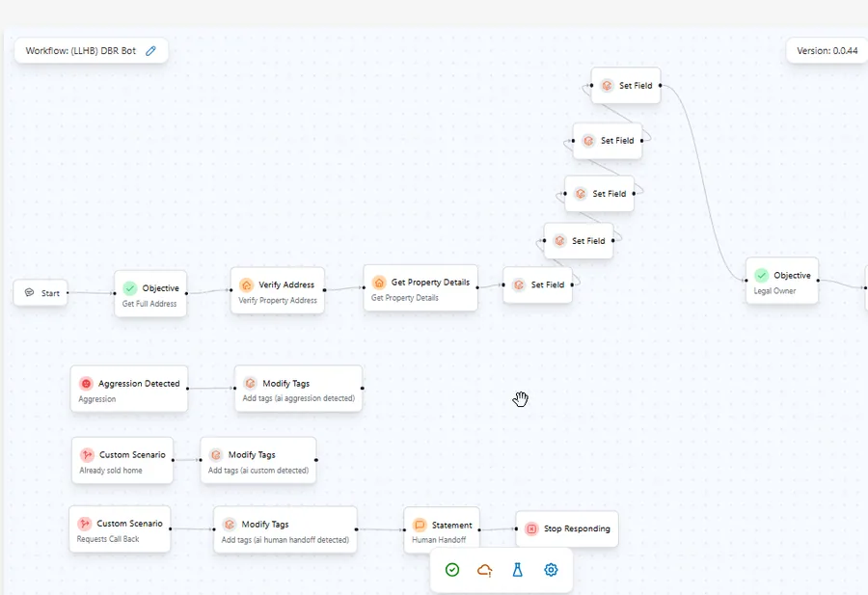Open the flask test icon in the bottom toolbar
868x595 pixels.
pyautogui.click(x=518, y=570)
